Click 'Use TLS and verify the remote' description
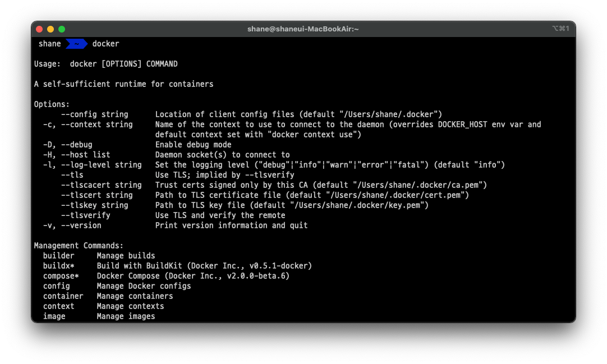 [220, 215]
